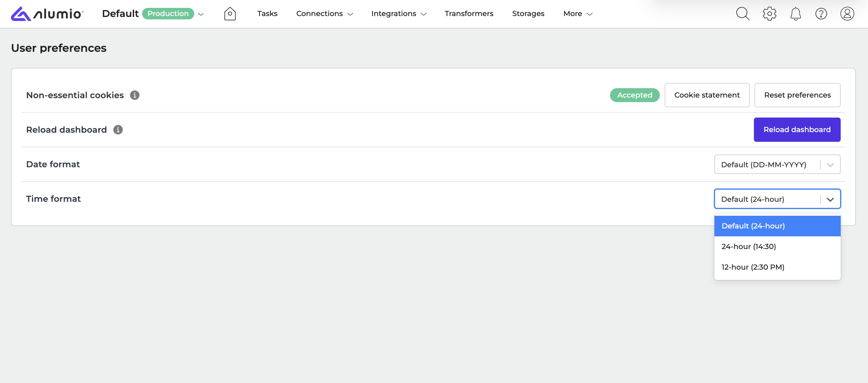Expand the Default Production environment switcher
868x383 pixels.
point(201,14)
